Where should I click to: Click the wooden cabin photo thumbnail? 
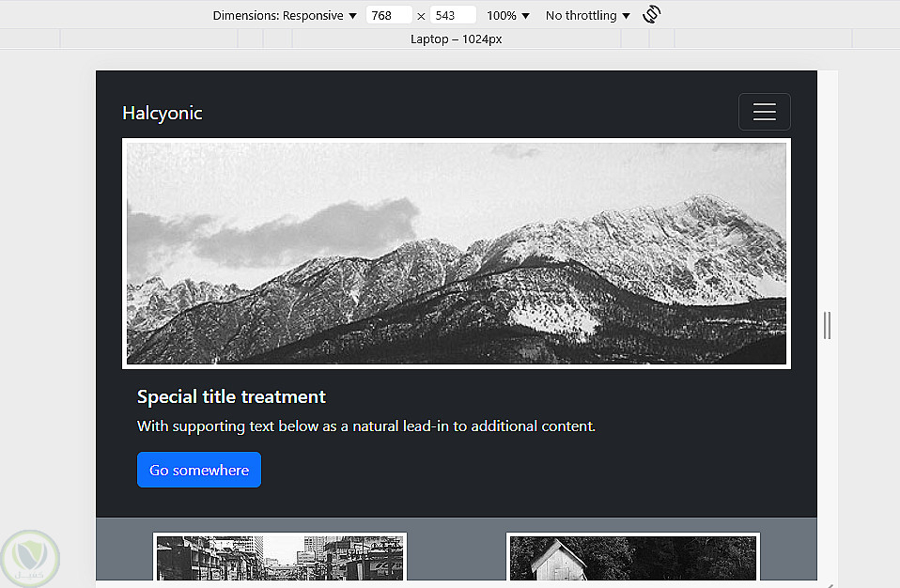(x=633, y=556)
